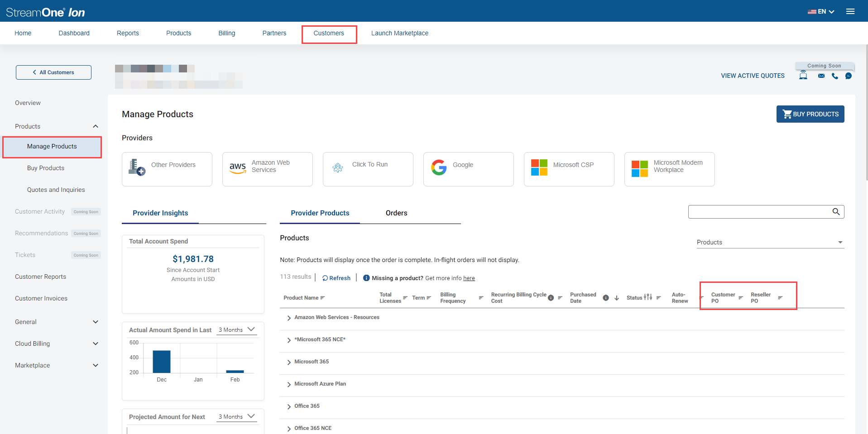
Task: Click VIEW ACTIVE QUOTES link
Action: (x=753, y=76)
